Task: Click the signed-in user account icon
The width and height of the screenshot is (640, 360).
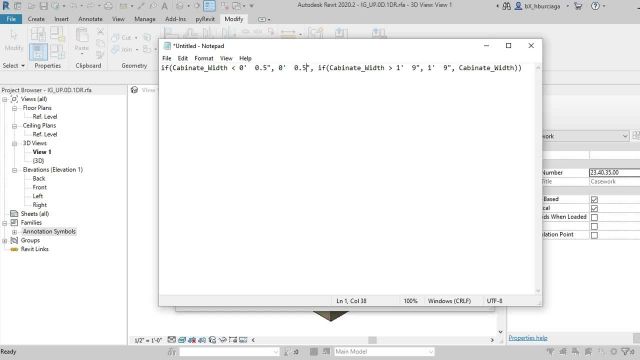Action: coord(518,6)
